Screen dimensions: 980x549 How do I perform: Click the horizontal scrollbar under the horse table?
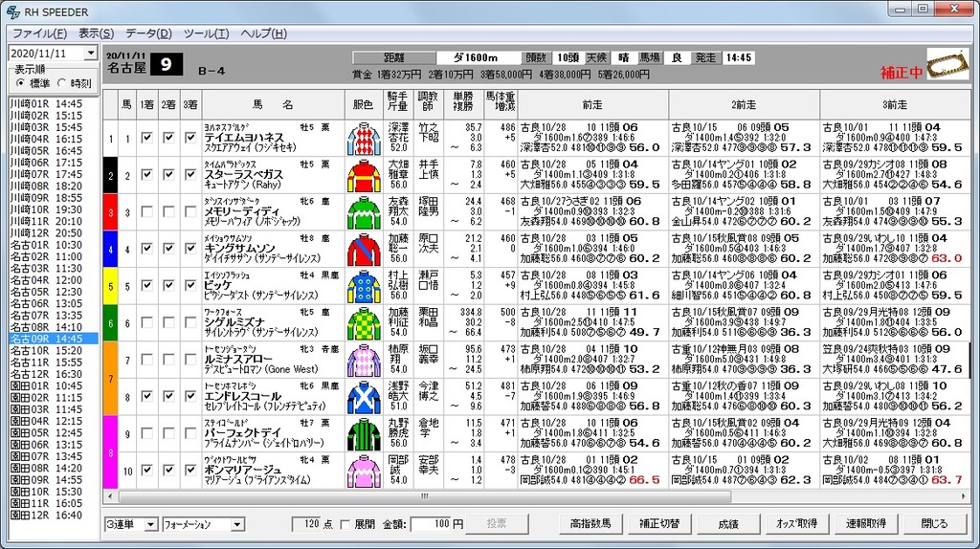click(424, 496)
